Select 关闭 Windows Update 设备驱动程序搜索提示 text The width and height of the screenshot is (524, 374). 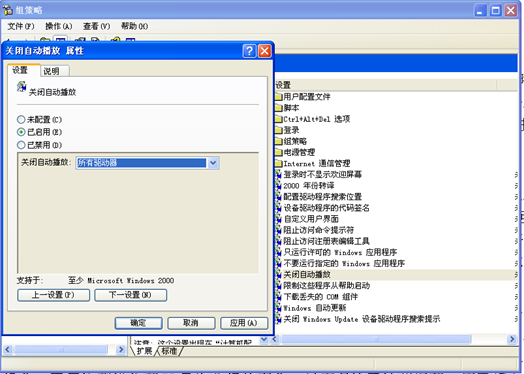point(362,319)
